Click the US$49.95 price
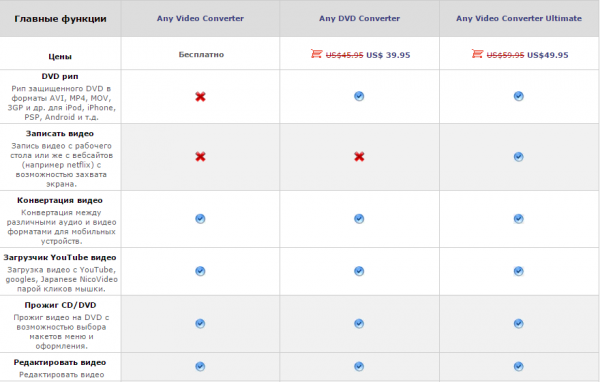Image resolution: width=600 pixels, height=382 pixels. 548,55
